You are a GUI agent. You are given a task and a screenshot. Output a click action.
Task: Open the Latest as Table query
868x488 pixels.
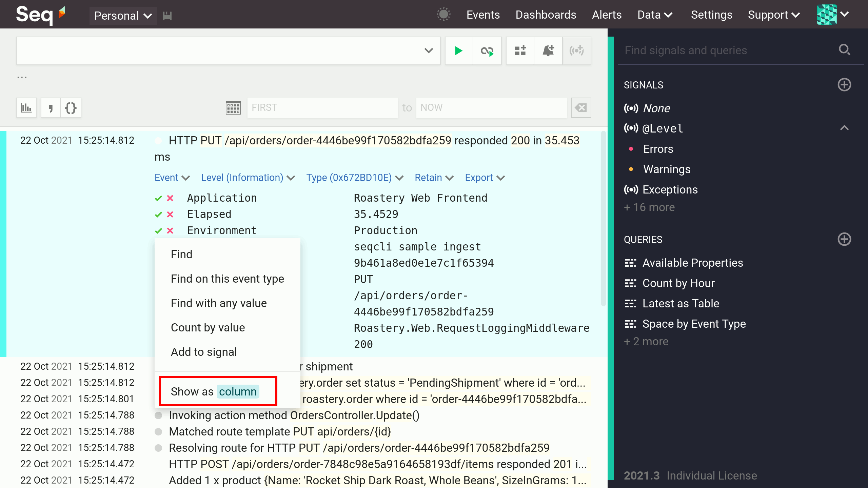(672, 303)
